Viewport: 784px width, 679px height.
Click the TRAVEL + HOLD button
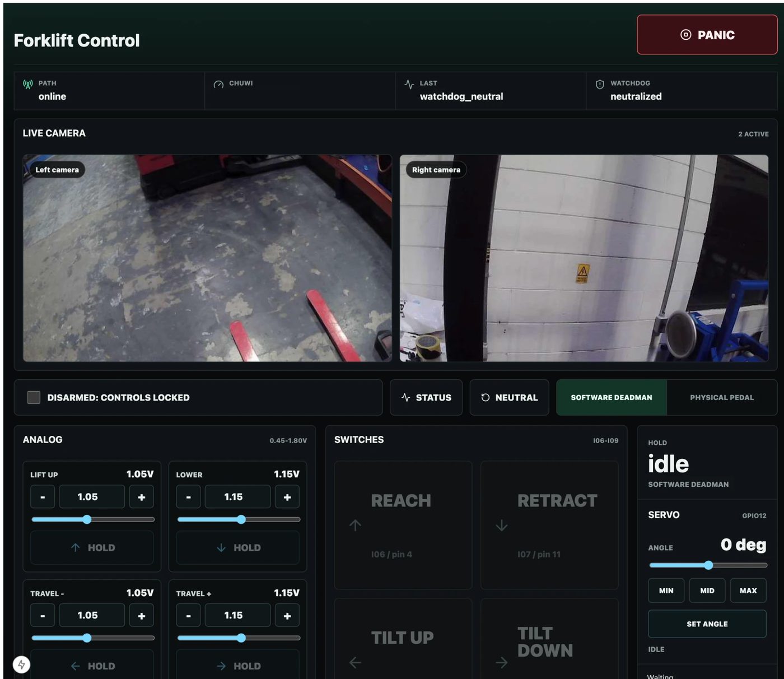[237, 666]
